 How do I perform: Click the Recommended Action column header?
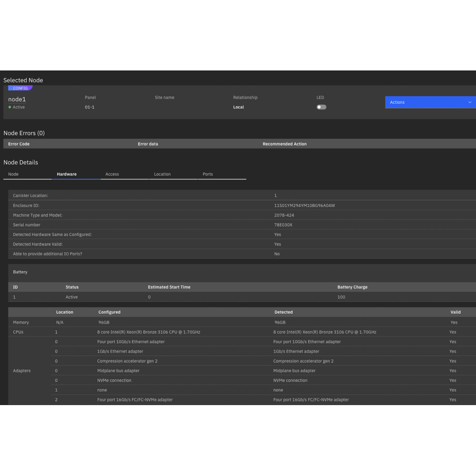point(285,144)
